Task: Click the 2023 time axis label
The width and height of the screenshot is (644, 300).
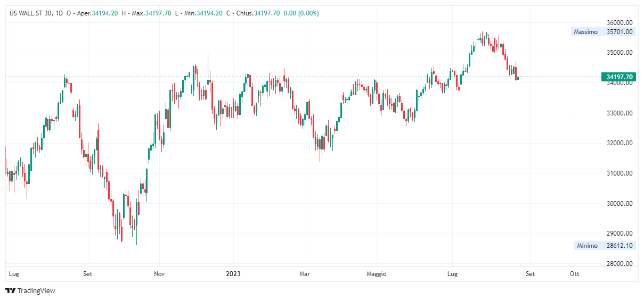Action: point(233,274)
